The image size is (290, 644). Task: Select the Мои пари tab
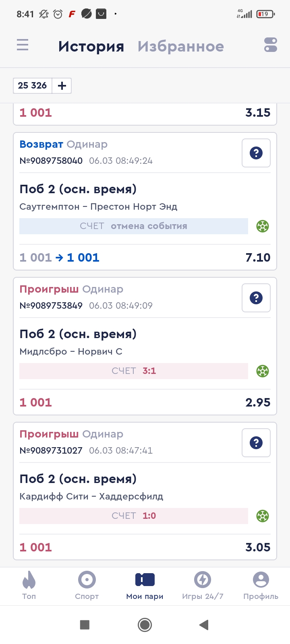(x=145, y=586)
